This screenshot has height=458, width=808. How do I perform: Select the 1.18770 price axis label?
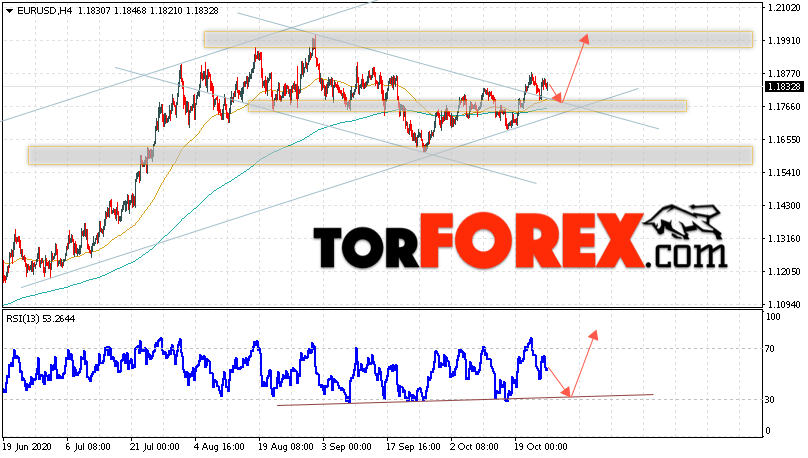pos(784,74)
